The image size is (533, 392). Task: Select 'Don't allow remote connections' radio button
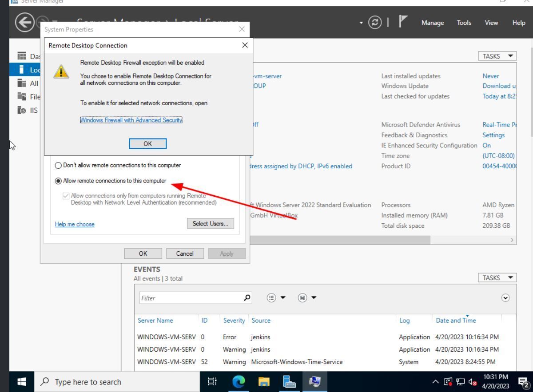[x=58, y=166]
